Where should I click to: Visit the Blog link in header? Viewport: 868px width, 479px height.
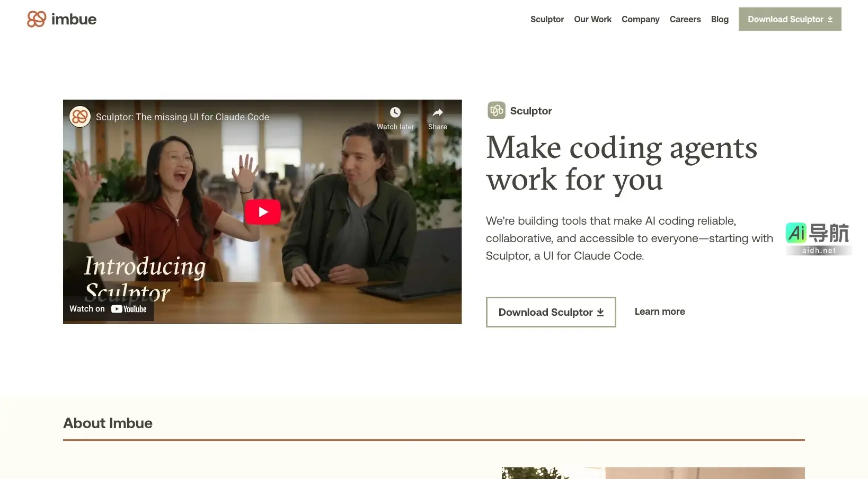click(x=720, y=19)
